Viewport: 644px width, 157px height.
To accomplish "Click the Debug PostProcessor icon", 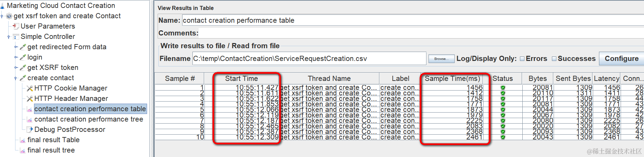I will 30,129.
